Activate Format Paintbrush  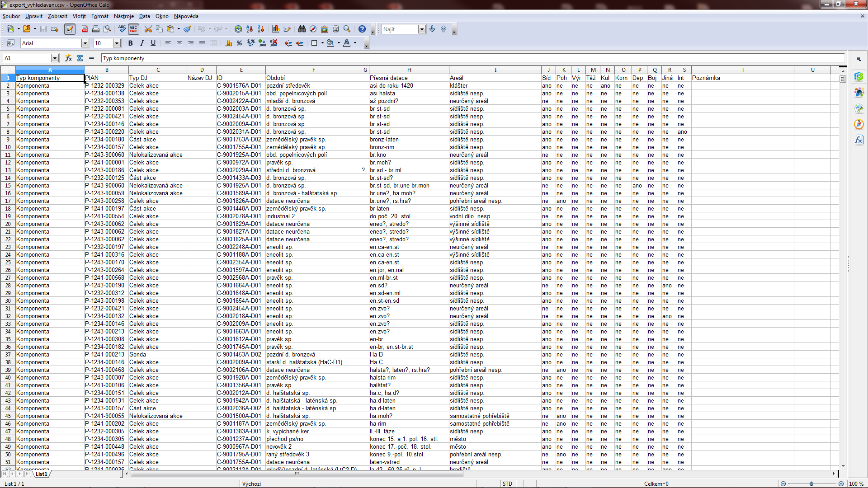[187, 29]
